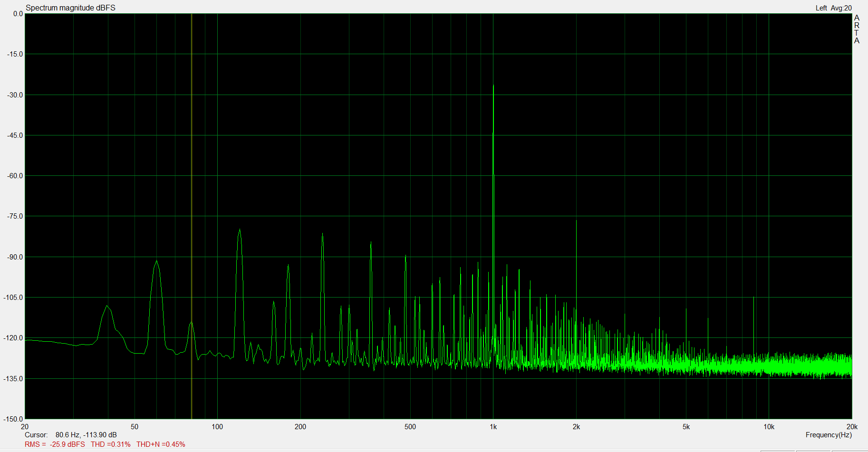Click the tip of the 2 kHz harmonic peak
Screen dimensions: 868x452
tap(577, 221)
